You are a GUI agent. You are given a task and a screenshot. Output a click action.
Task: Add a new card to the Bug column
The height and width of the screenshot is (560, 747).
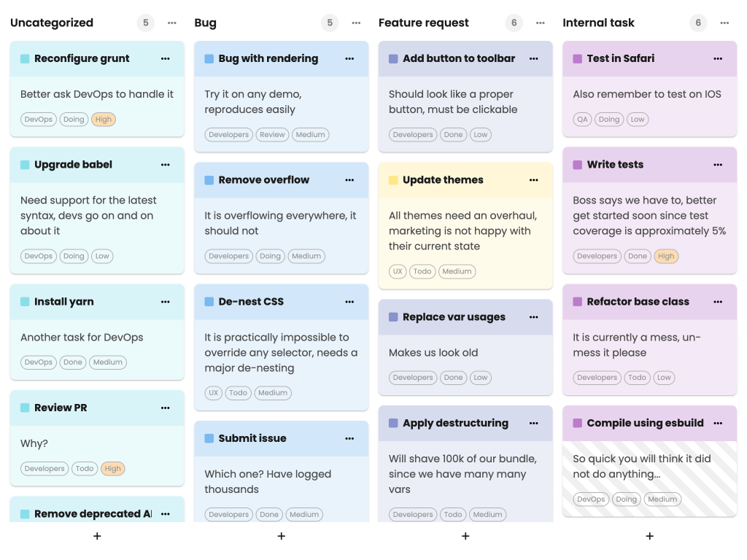(x=281, y=535)
